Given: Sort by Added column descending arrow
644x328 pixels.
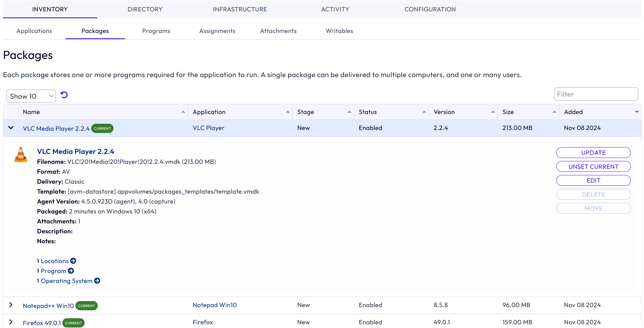Looking at the screenshot, I should 637,112.
